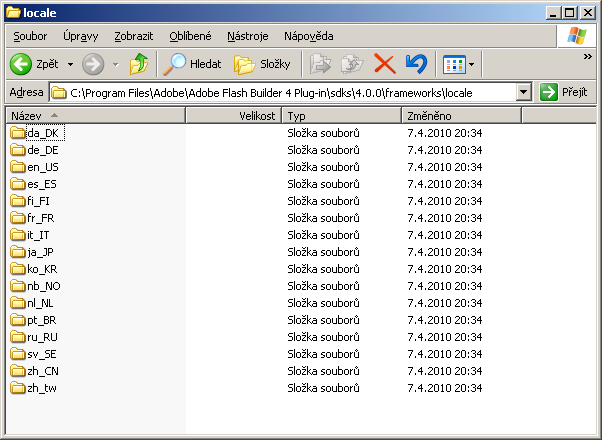Open the Views dropdown arrow

tap(471, 65)
